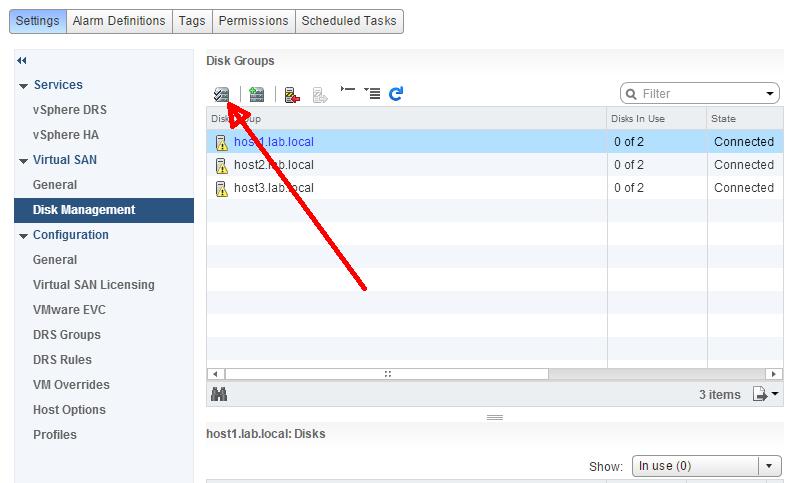Sort by Disks In Use column header
The image size is (794, 483).
pyautogui.click(x=657, y=118)
